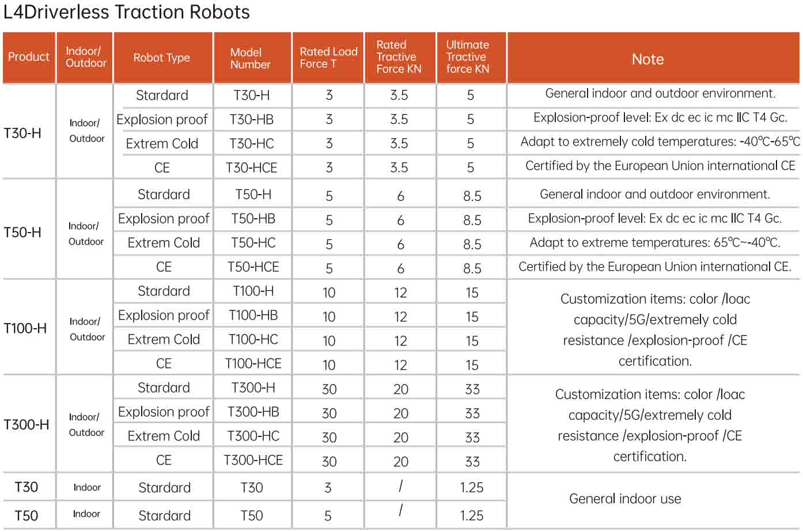
Task: Click the L4Driverless Traction Robots title
Action: click(127, 12)
